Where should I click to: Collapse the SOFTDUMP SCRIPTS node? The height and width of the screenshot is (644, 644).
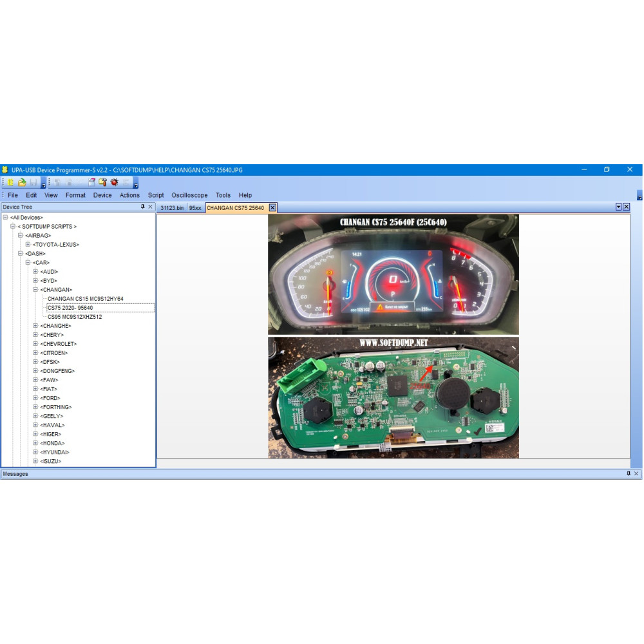pos(13,227)
